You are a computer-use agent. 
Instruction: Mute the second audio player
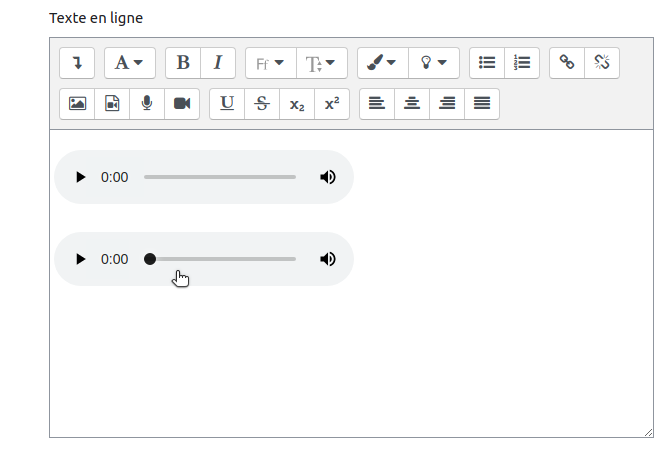point(328,259)
